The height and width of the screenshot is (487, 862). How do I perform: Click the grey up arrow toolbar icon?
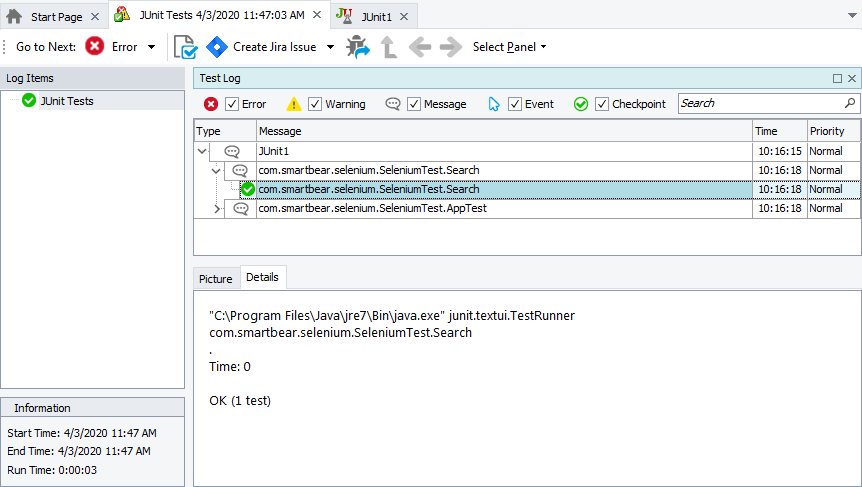pos(388,47)
